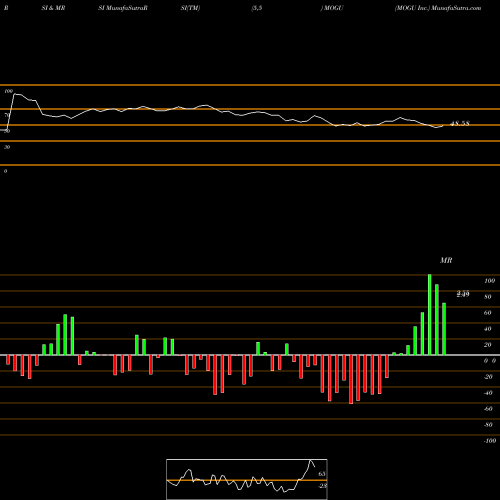Click the ') MOGU' ticker text in header
Image resolution: width=500 pixels, height=500 pixels.
click(x=332, y=8)
